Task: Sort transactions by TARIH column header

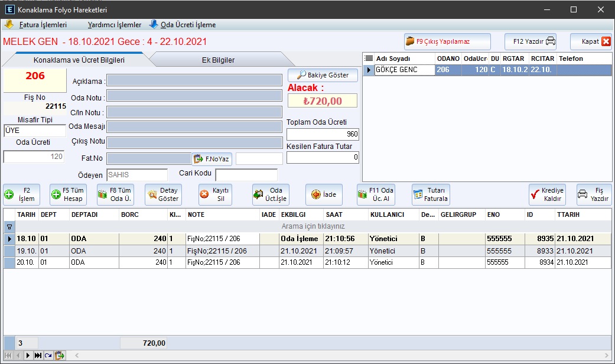Action: (26, 214)
